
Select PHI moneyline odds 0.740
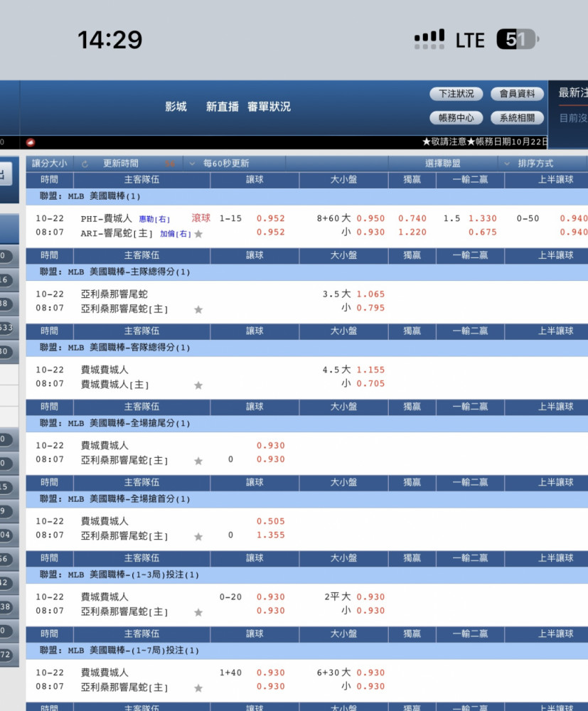[x=412, y=218]
